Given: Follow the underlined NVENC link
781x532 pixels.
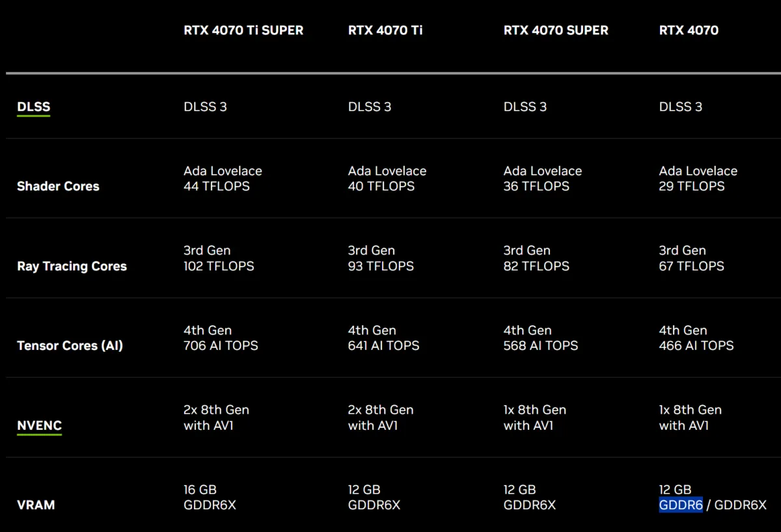Looking at the screenshot, I should point(39,426).
